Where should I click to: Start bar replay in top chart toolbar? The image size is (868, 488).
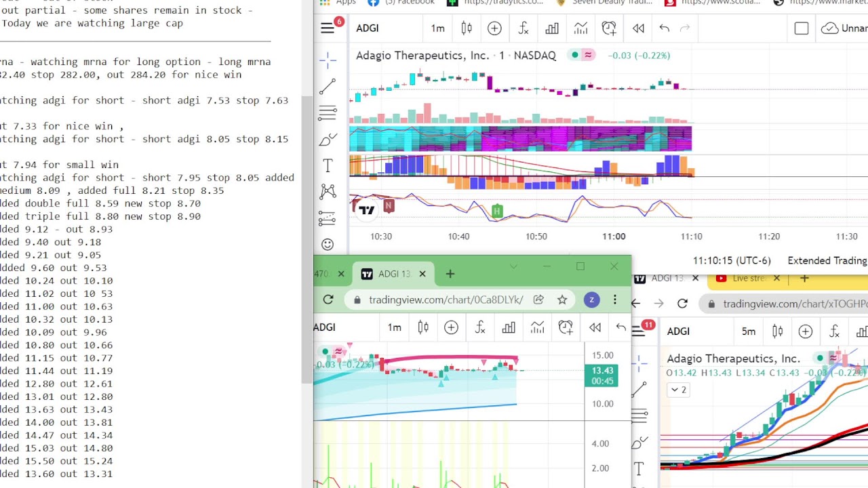[638, 28]
